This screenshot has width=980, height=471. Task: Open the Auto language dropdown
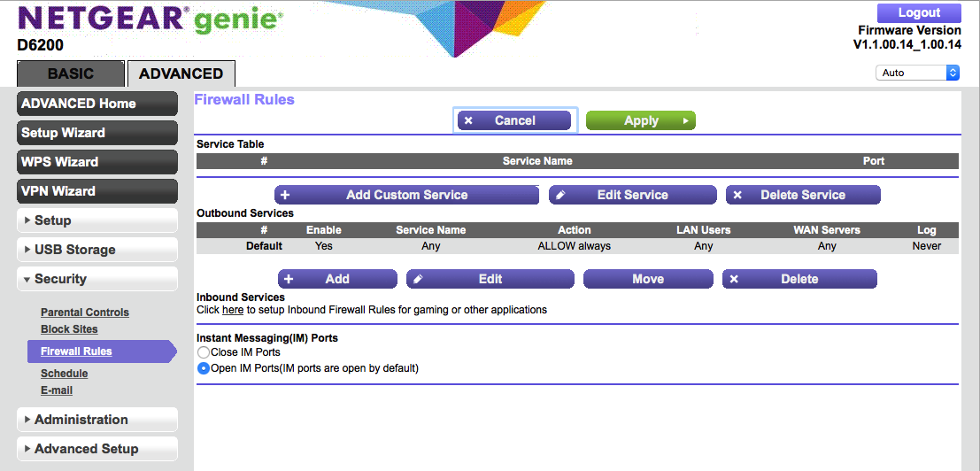coord(917,73)
